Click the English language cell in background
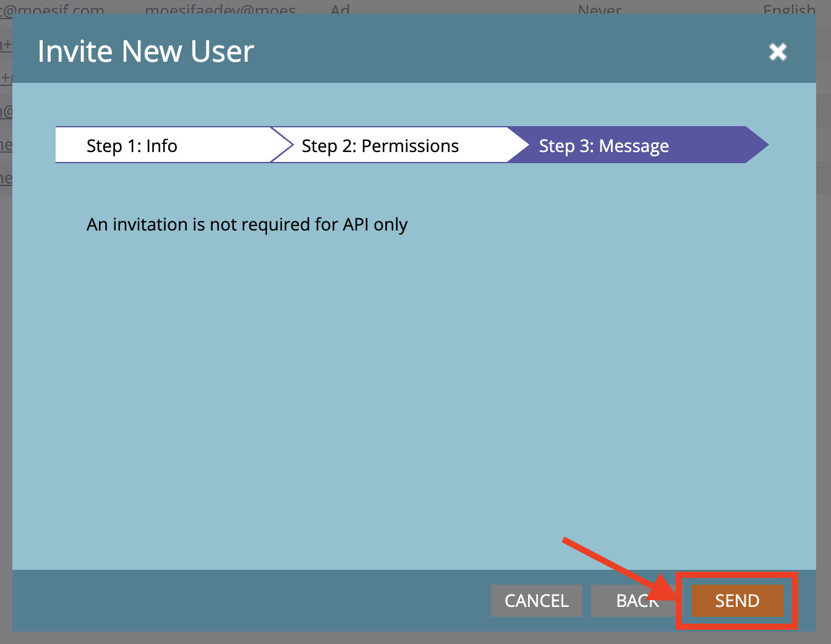 [789, 9]
